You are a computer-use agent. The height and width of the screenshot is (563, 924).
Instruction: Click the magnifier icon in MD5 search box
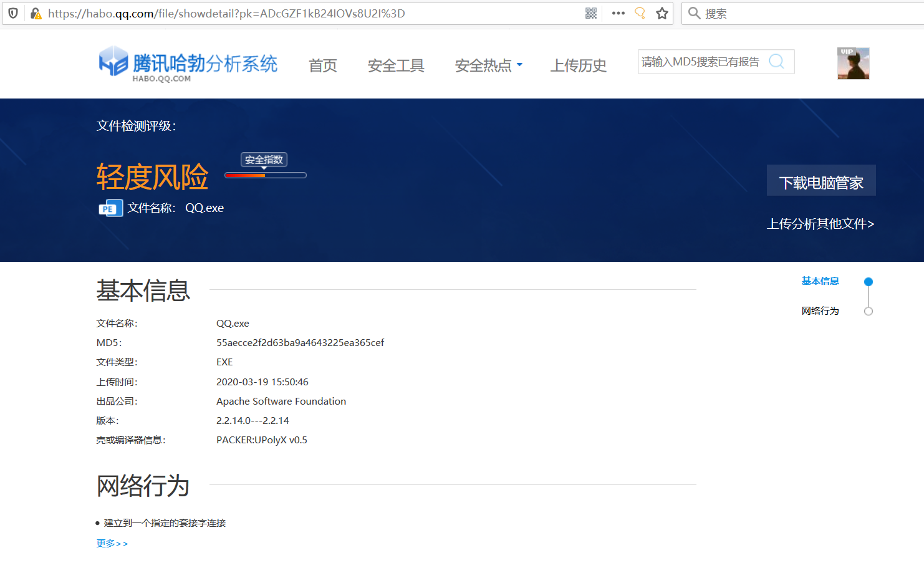pyautogui.click(x=776, y=61)
